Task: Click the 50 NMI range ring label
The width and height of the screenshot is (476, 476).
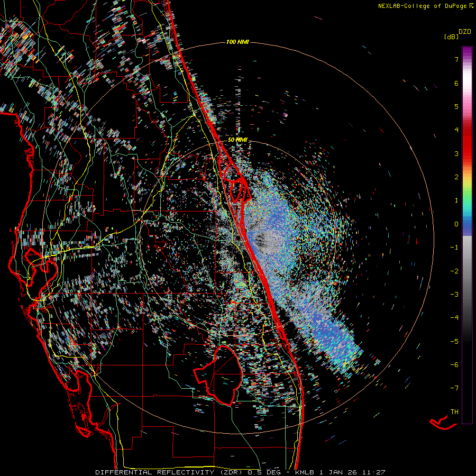Action: click(x=237, y=140)
